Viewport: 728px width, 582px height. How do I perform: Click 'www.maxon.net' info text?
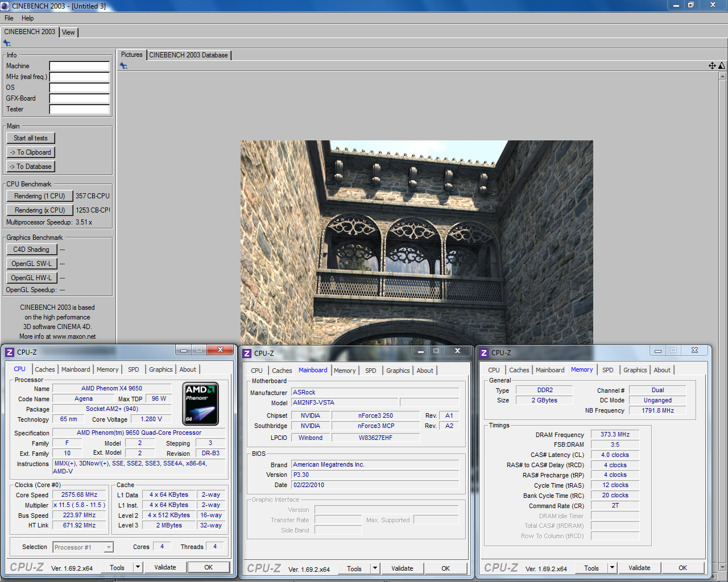74,336
